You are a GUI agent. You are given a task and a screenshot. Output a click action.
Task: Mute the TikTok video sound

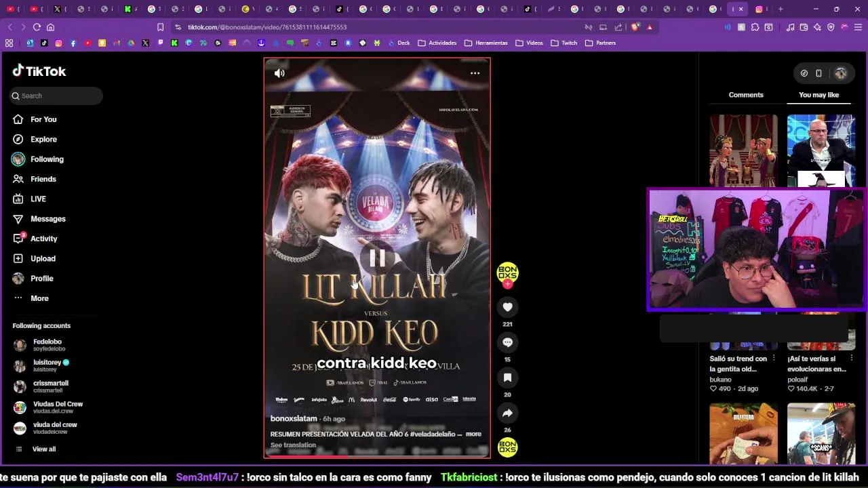point(279,73)
